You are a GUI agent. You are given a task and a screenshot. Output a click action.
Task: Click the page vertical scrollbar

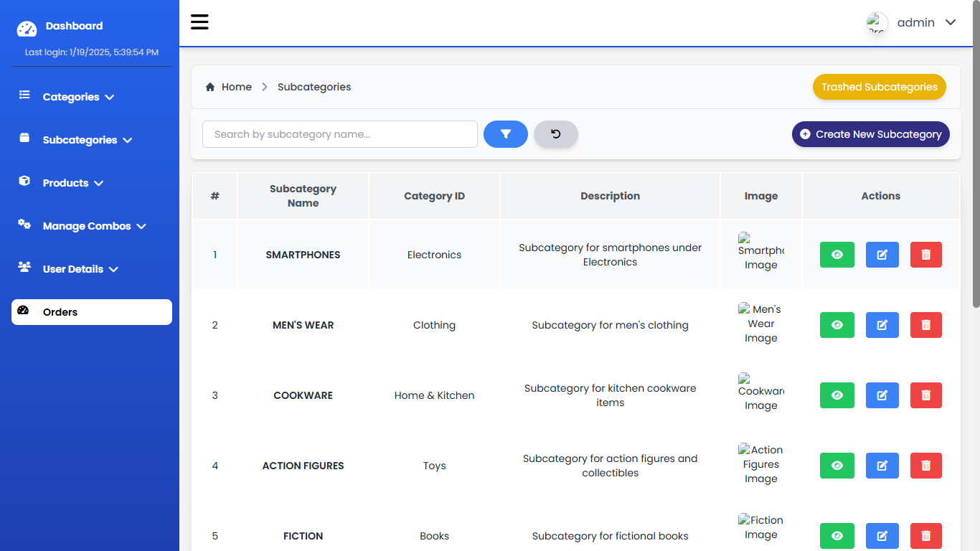pos(976,154)
